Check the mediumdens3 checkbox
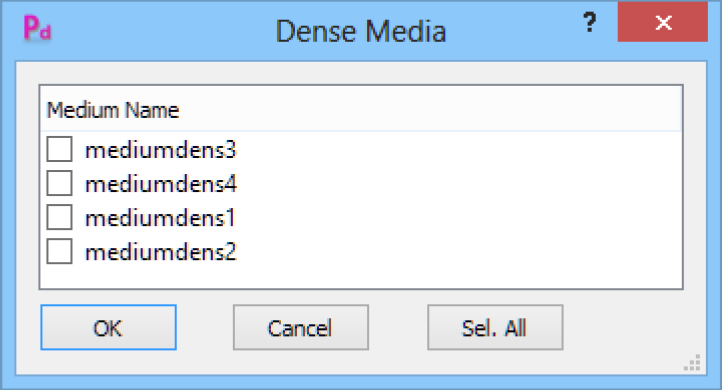Screen dimensions: 722x390 [59, 149]
